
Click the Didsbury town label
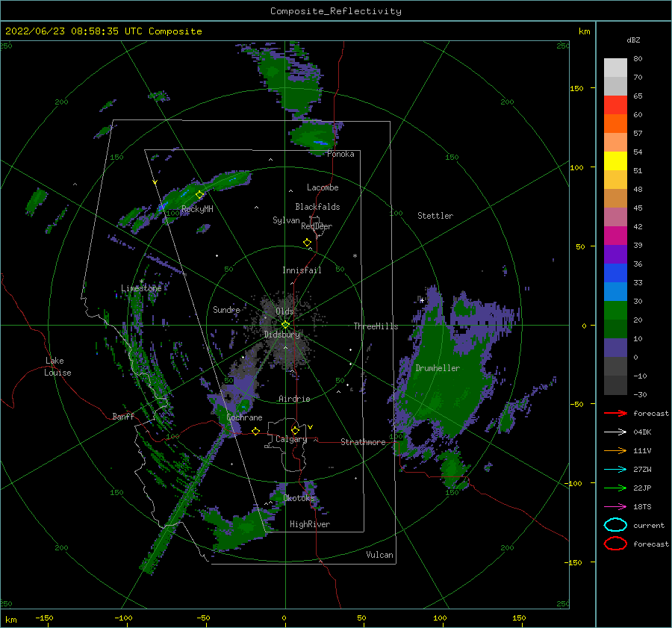tap(282, 335)
